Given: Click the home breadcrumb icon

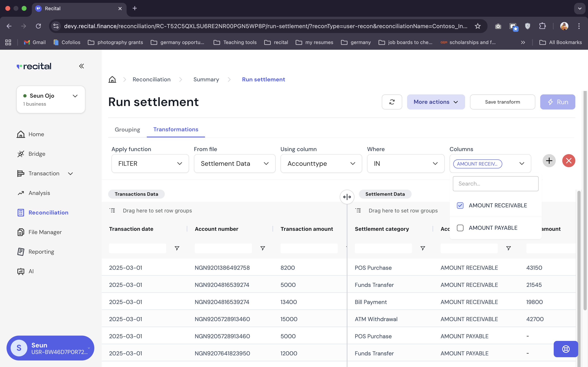Looking at the screenshot, I should coord(112,79).
